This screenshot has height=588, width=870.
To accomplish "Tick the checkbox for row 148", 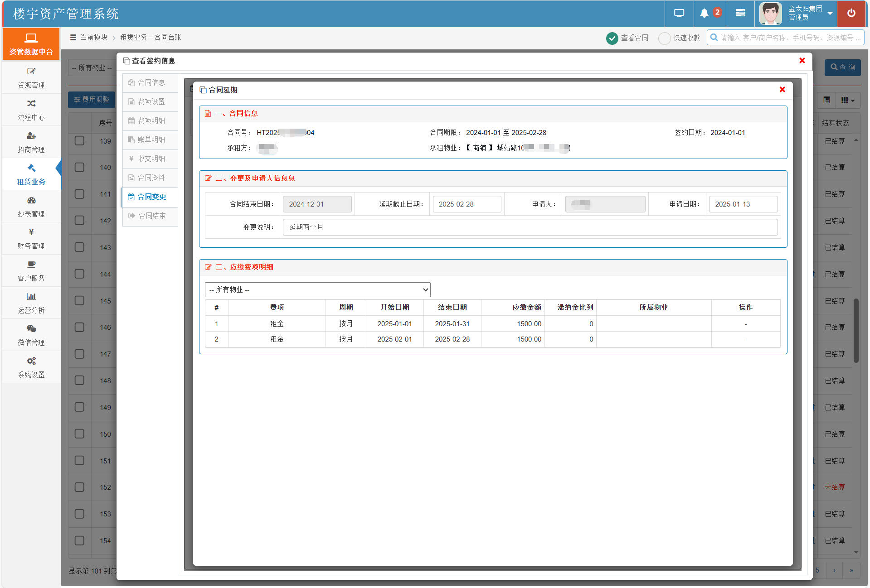I will pos(79,381).
